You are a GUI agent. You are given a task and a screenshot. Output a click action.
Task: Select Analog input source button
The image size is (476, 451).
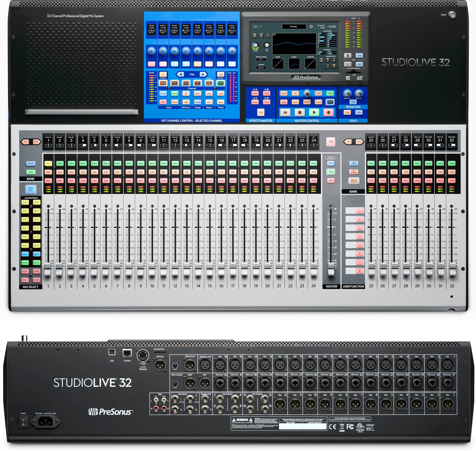coord(163,94)
